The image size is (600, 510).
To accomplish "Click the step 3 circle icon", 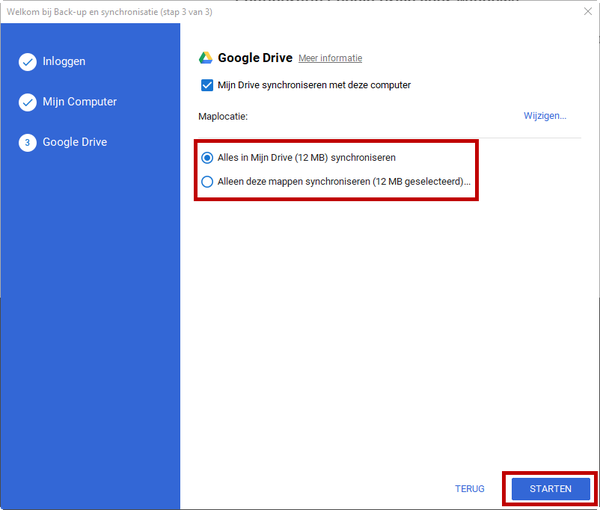I will pyautogui.click(x=28, y=143).
